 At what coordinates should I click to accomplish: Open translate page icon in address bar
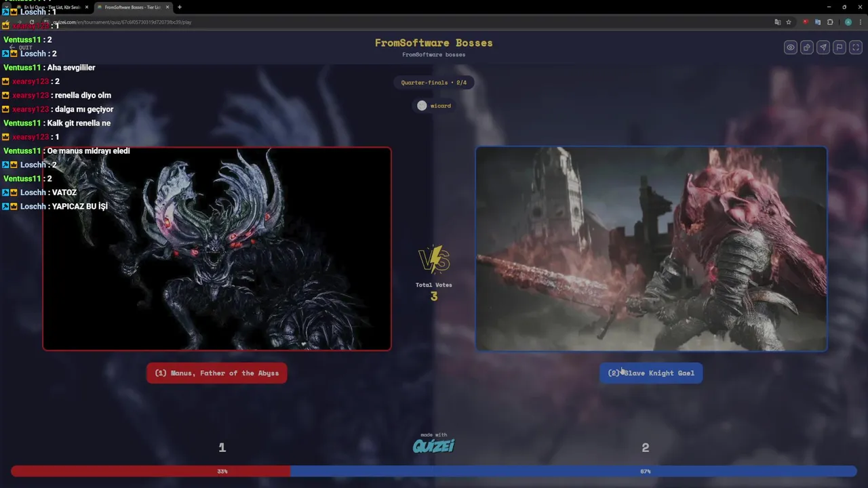778,22
